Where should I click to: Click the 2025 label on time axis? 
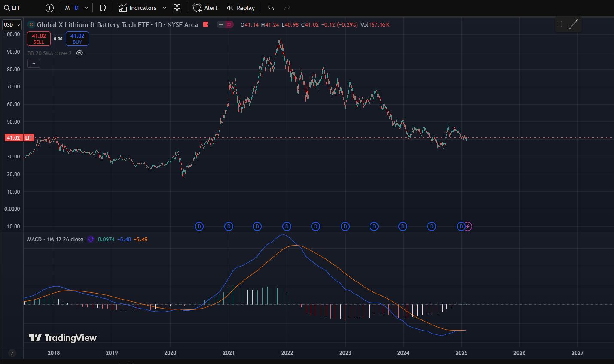[461, 353]
